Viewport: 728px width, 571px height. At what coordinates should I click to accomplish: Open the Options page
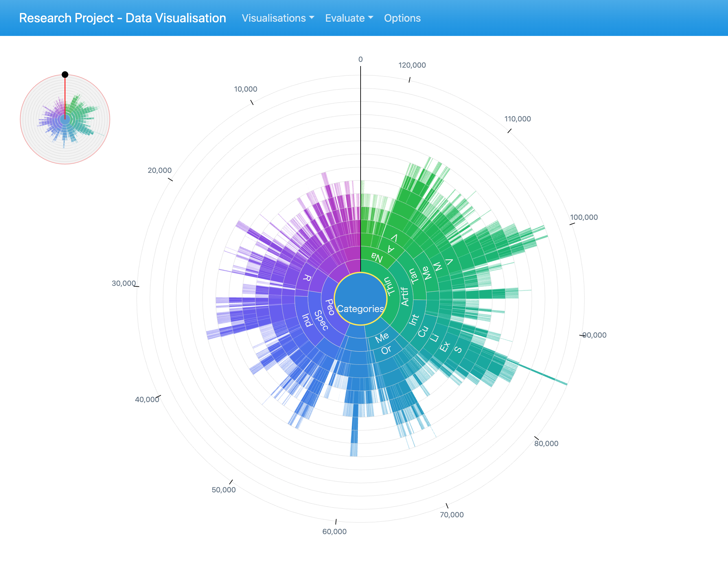click(402, 18)
